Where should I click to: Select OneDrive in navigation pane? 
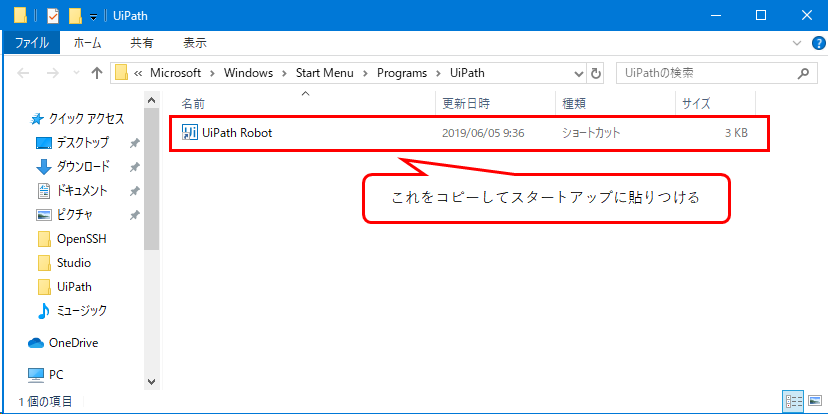pyautogui.click(x=73, y=343)
